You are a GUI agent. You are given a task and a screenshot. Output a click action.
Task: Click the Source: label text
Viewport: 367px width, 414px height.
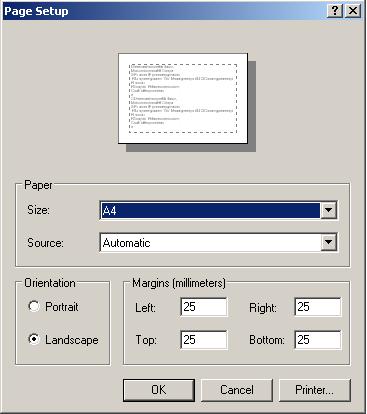pos(45,242)
